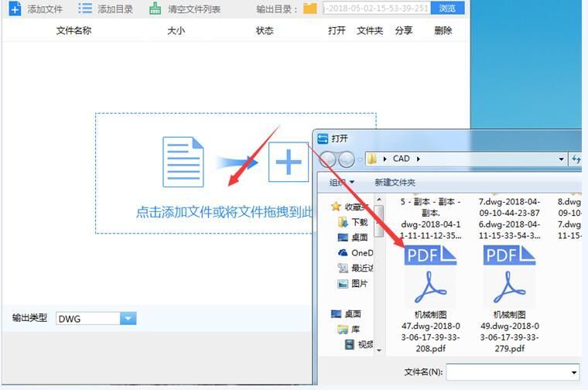This screenshot has height=390, width=588.
Task: Select 桌面 under favorites
Action: pos(354,238)
